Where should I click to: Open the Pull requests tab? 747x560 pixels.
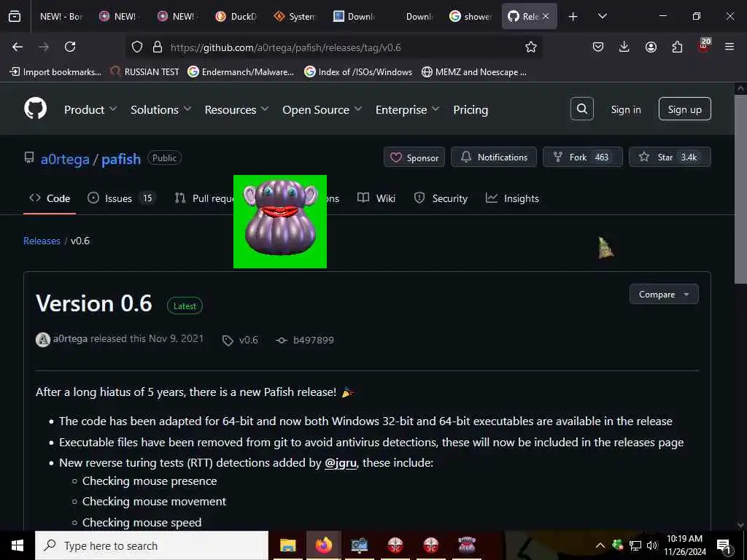point(204,198)
